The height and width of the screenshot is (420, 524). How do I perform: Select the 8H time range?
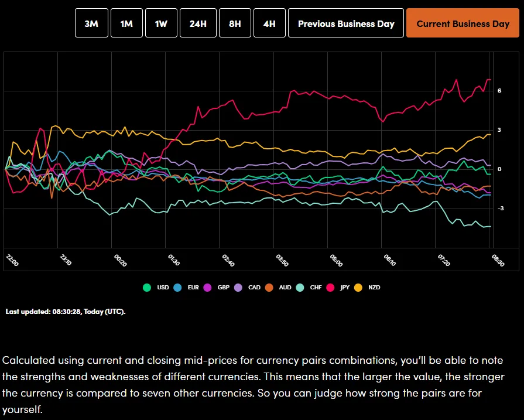tap(235, 23)
